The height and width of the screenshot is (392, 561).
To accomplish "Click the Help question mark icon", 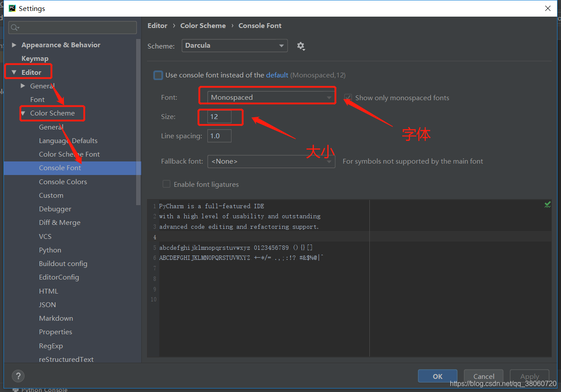I will tap(18, 376).
